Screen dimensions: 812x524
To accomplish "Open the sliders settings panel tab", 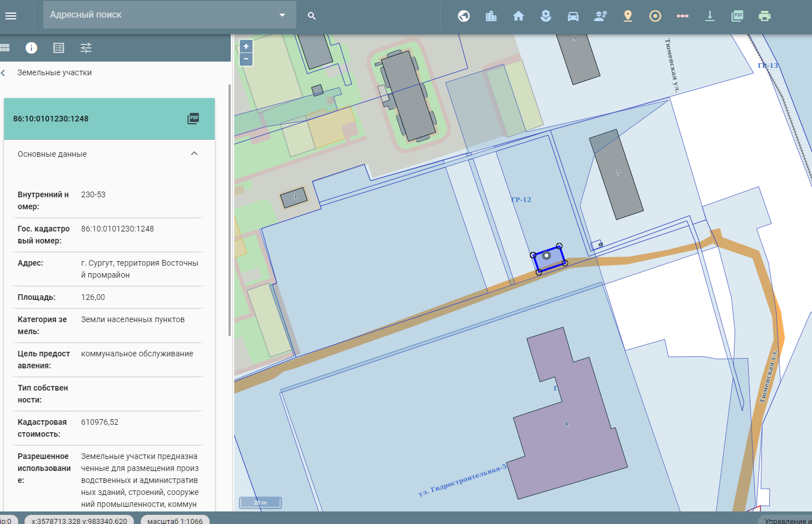I will tap(86, 48).
